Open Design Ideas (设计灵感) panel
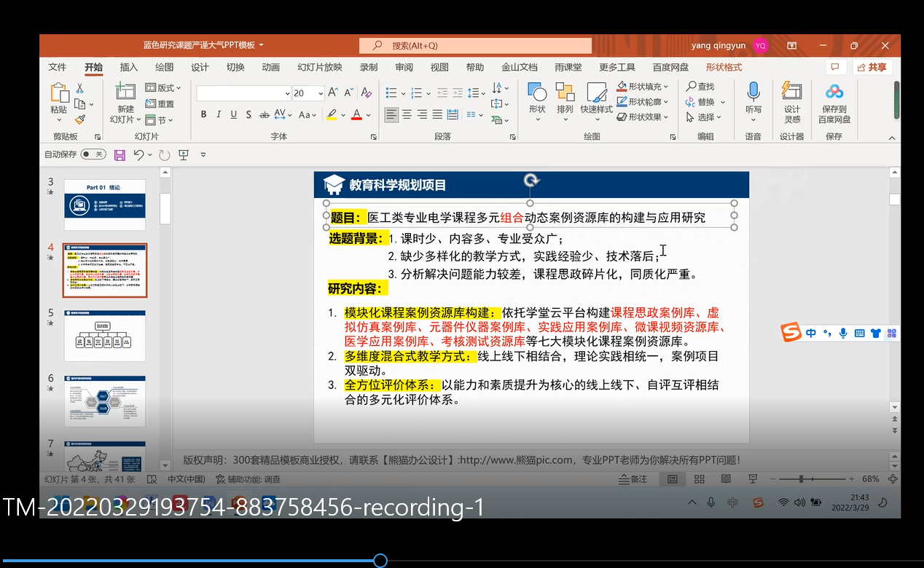The height and width of the screenshot is (568, 924). pyautogui.click(x=791, y=102)
